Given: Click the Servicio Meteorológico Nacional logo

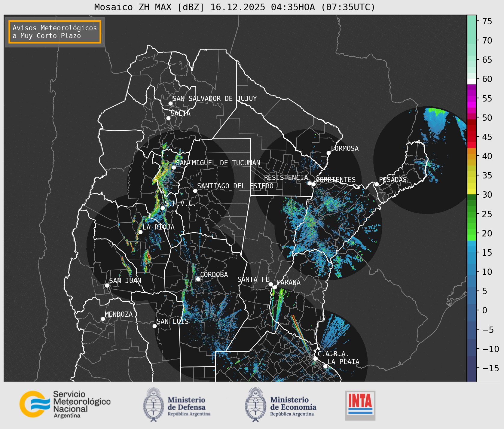Looking at the screenshot, I should tap(65, 404).
